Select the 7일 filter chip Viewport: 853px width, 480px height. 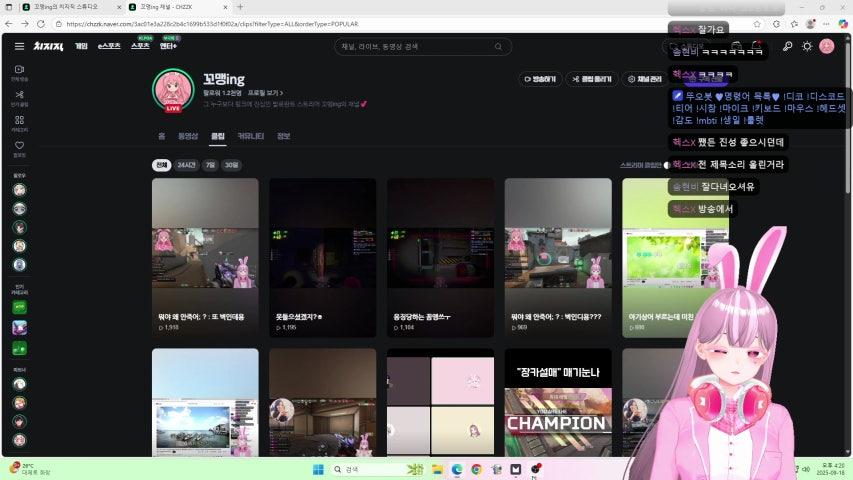pos(210,165)
